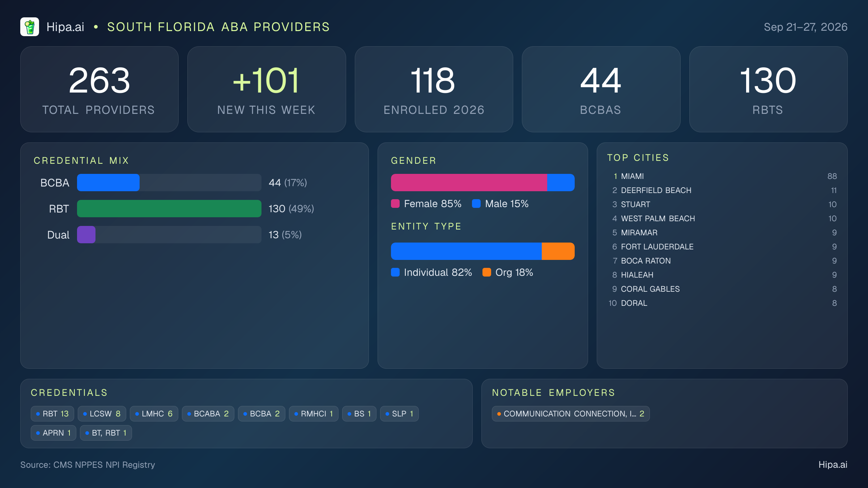Viewport: 868px width, 488px height.
Task: Click the 44 (17%) BCBA value
Action: 288,183
